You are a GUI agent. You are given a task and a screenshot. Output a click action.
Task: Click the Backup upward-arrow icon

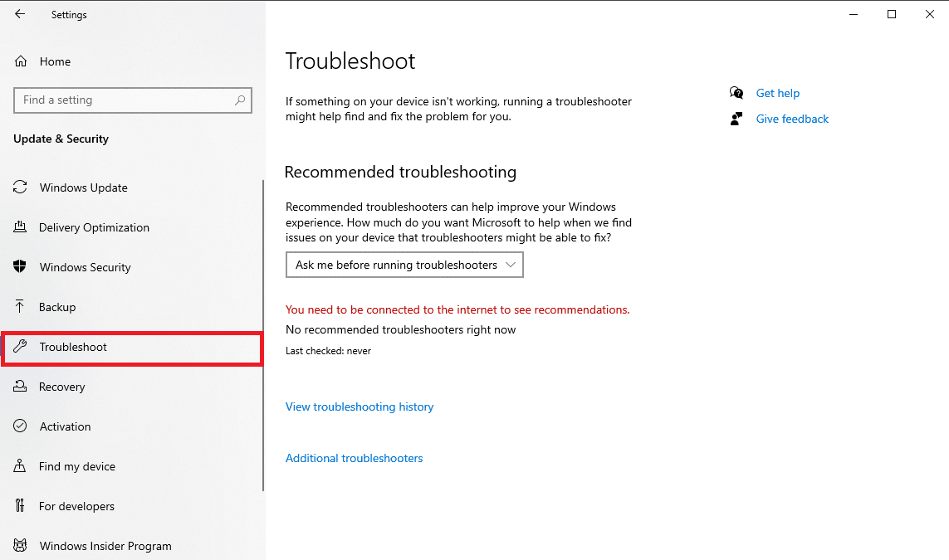(x=19, y=306)
